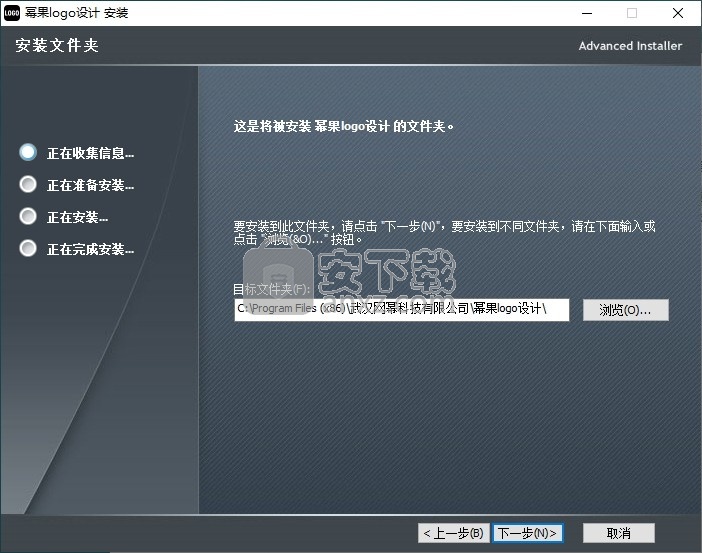
Task: Click the 目标文件夹(F) field label
Action: click(x=272, y=289)
